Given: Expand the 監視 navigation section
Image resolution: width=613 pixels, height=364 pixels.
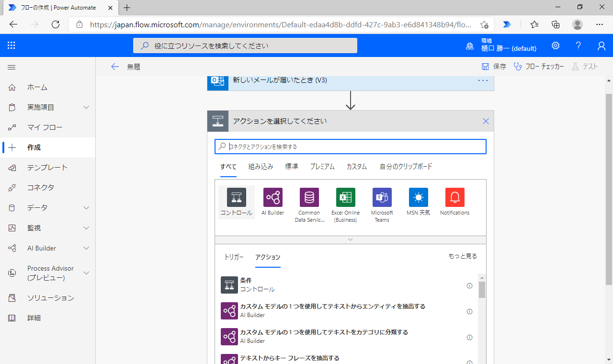Looking at the screenshot, I should click(86, 228).
